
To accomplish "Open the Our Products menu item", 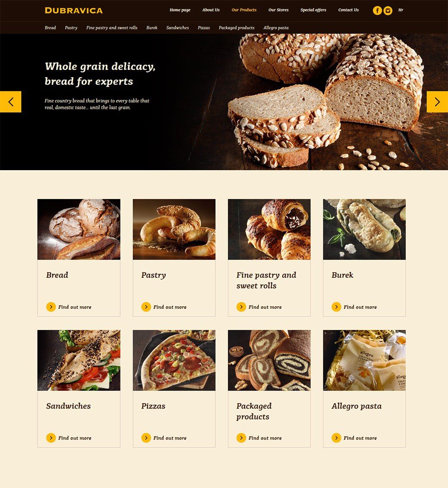I will [x=244, y=10].
